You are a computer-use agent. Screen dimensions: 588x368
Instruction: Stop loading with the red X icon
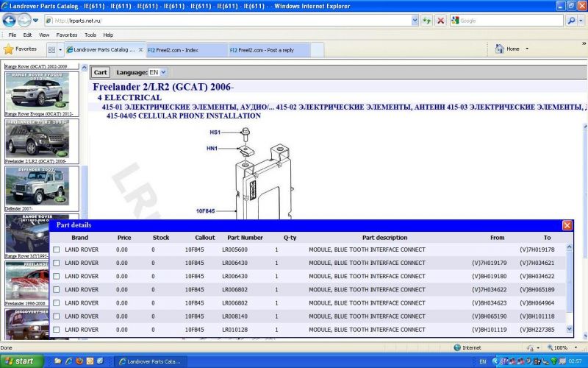coord(440,21)
